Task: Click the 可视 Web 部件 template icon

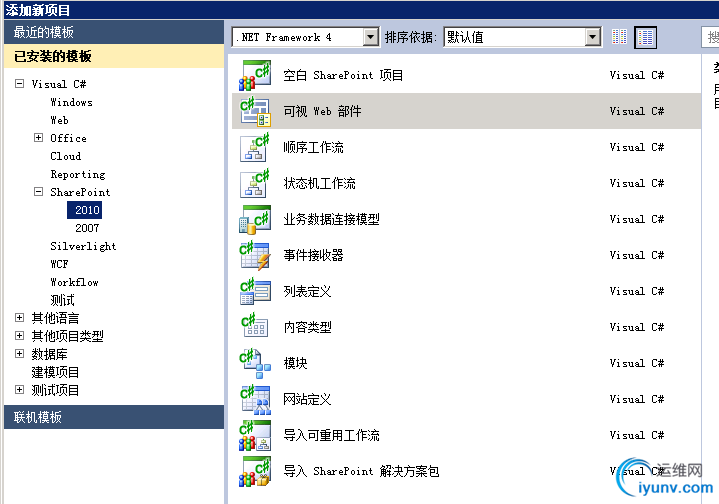Action: tap(255, 111)
